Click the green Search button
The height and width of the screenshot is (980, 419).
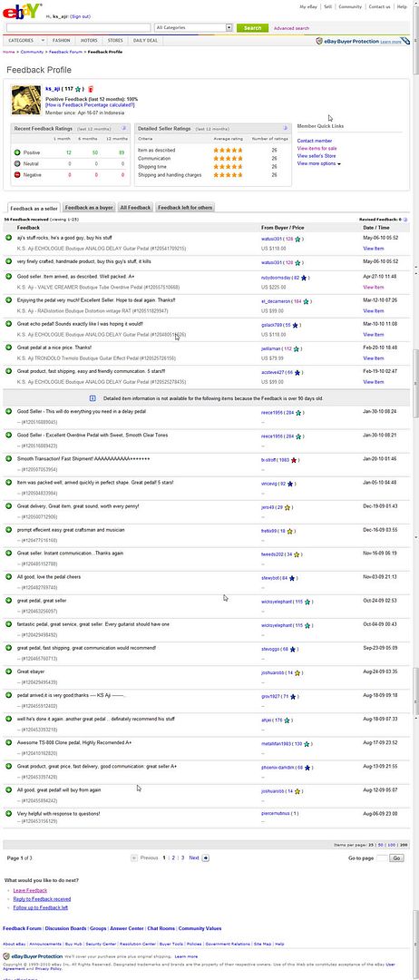pos(252,27)
